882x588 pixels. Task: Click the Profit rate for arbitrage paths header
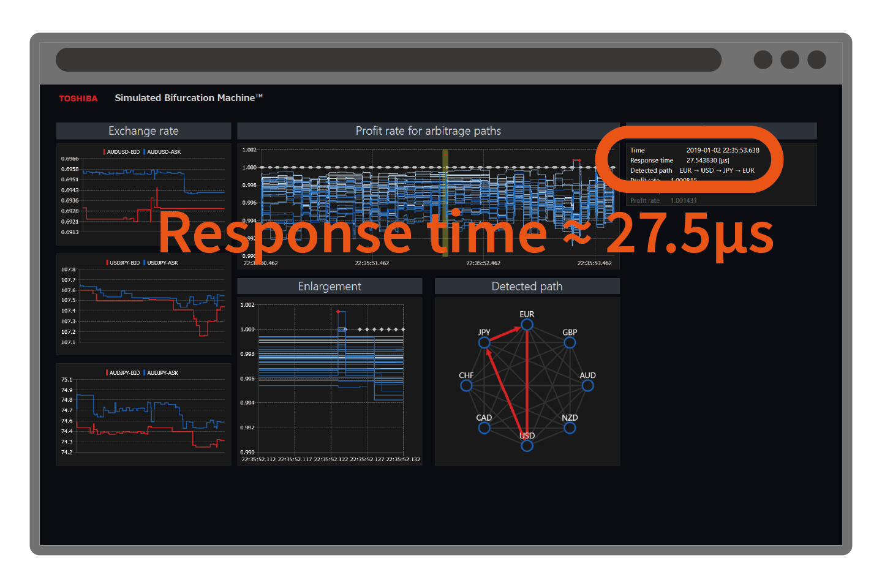428,130
